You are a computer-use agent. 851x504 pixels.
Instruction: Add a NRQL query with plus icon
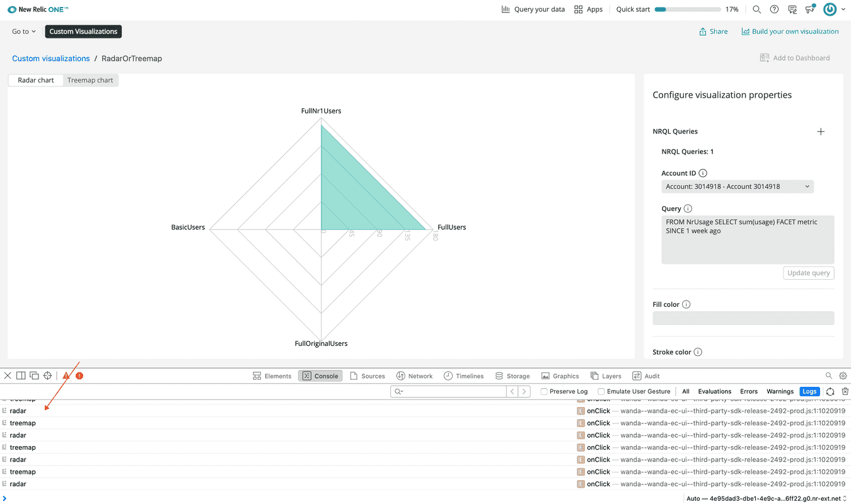(821, 132)
